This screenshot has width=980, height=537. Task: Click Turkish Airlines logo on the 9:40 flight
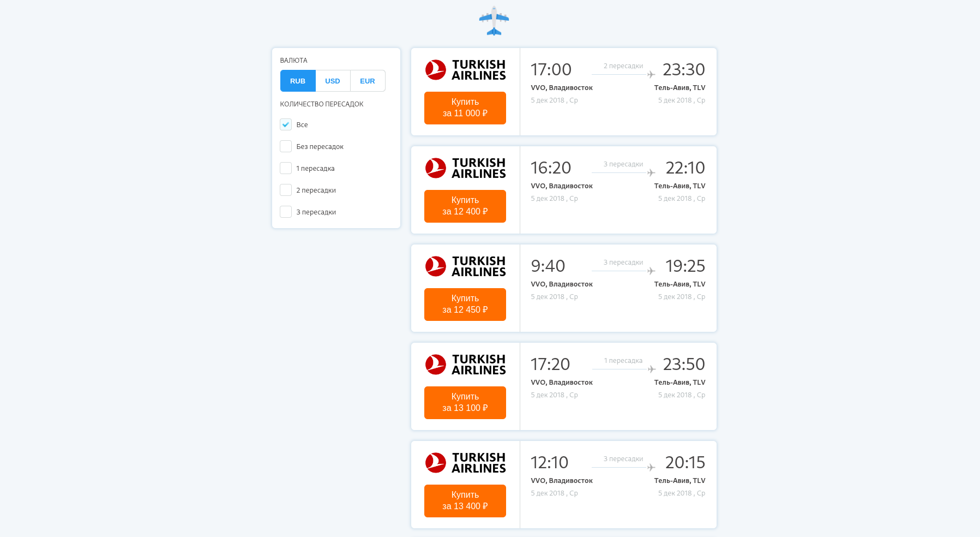tap(465, 266)
